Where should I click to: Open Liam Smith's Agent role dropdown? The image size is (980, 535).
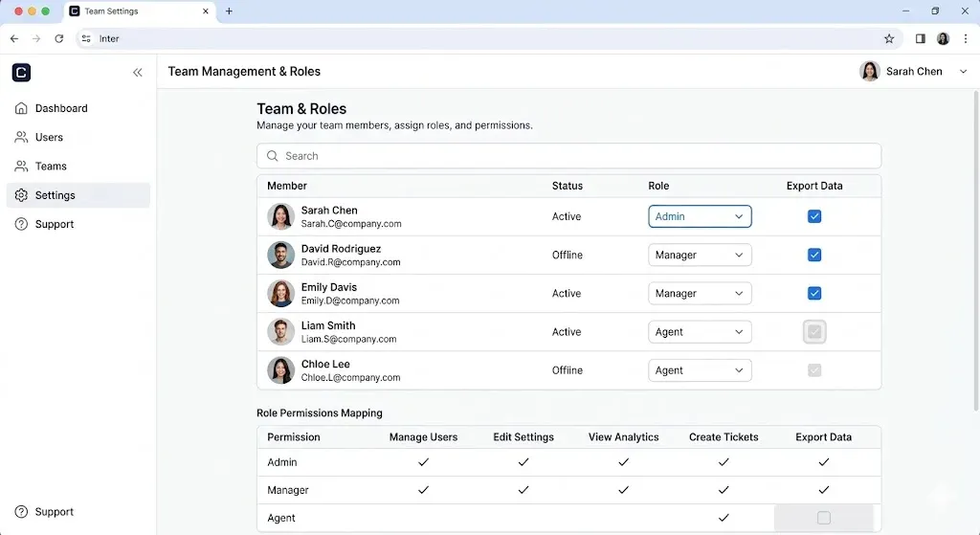point(700,332)
